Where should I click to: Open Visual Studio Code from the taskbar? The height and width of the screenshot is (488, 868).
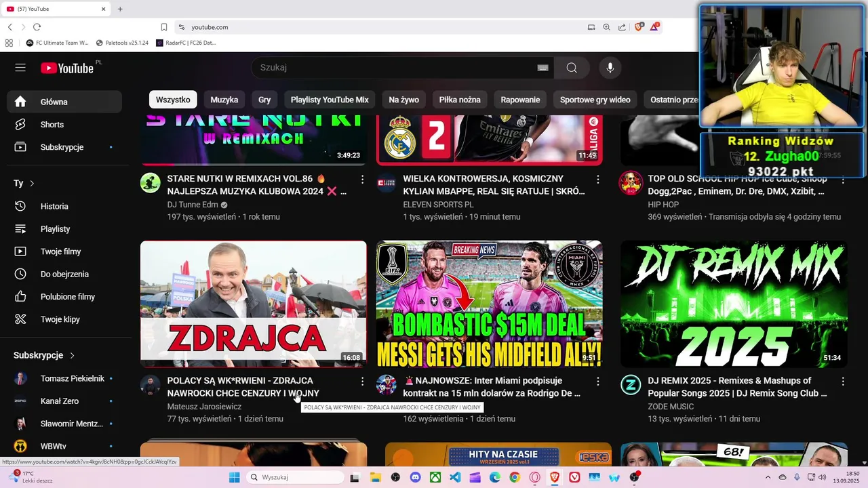[455, 477]
